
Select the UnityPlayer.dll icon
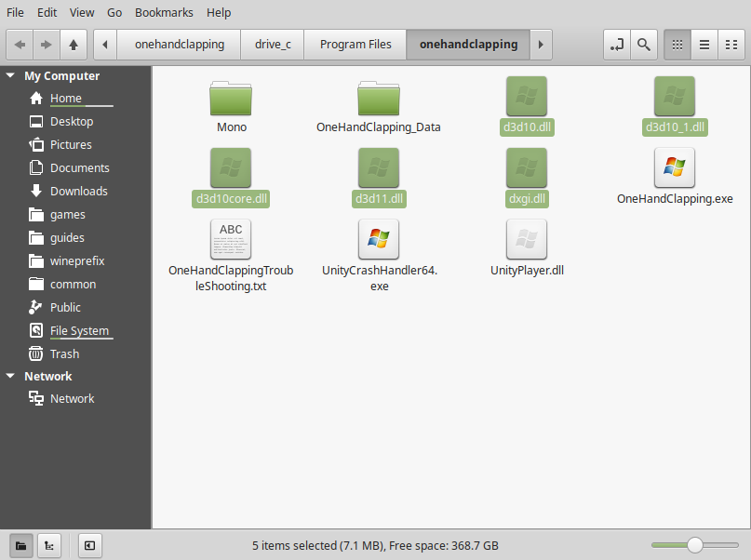click(x=527, y=239)
